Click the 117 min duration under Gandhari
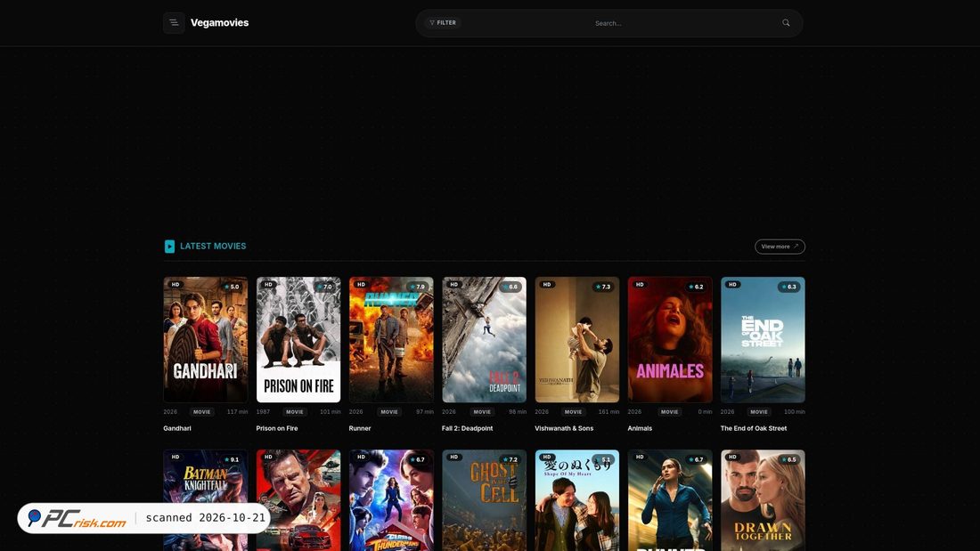The height and width of the screenshot is (551, 980). (238, 412)
